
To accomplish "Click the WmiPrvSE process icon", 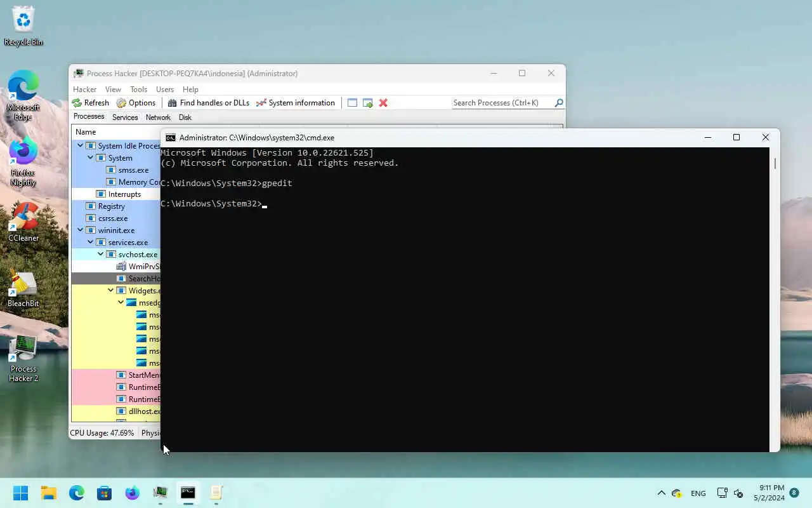I will point(121,267).
